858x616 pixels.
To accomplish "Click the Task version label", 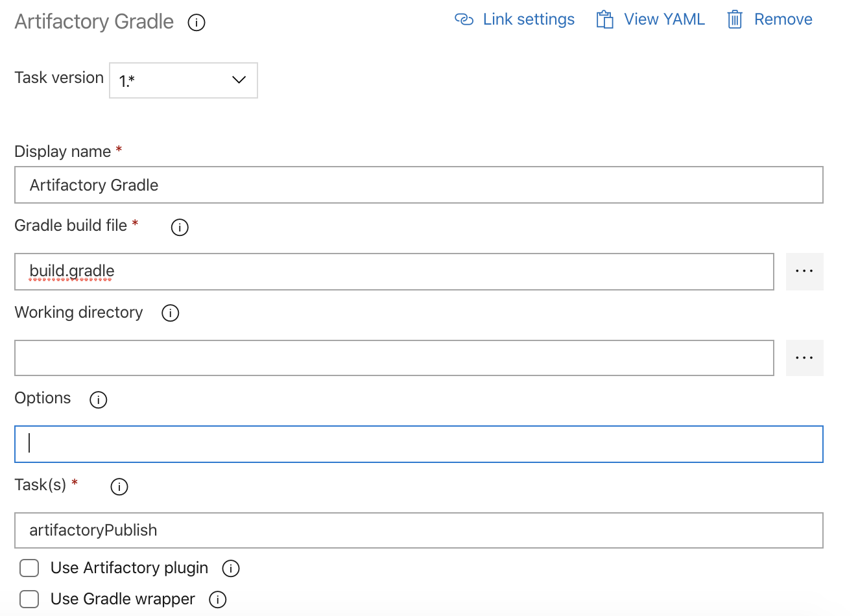I will 59,78.
